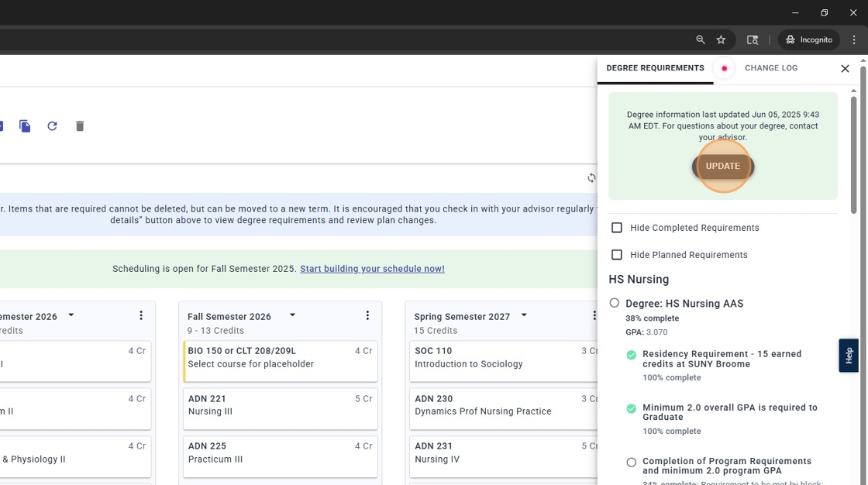Image resolution: width=868 pixels, height=485 pixels.
Task: Follow the Start building your schedule now link
Action: pos(372,268)
